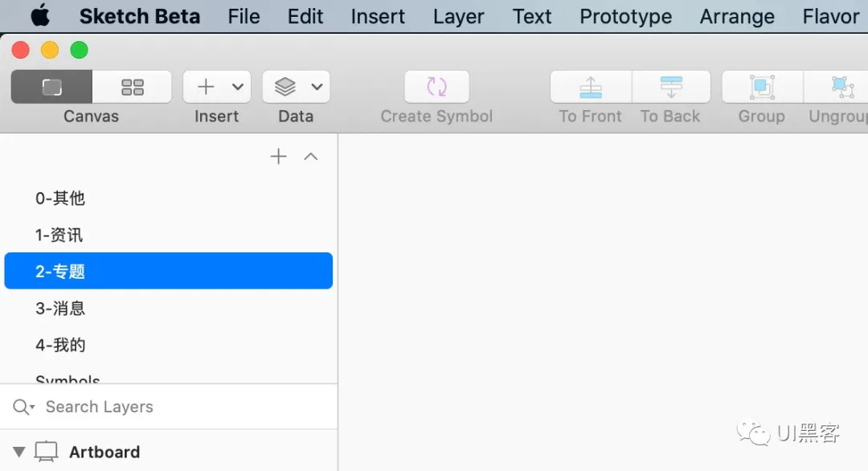This screenshot has width=868, height=471.
Task: Click the Search Layers field
Action: (x=168, y=407)
